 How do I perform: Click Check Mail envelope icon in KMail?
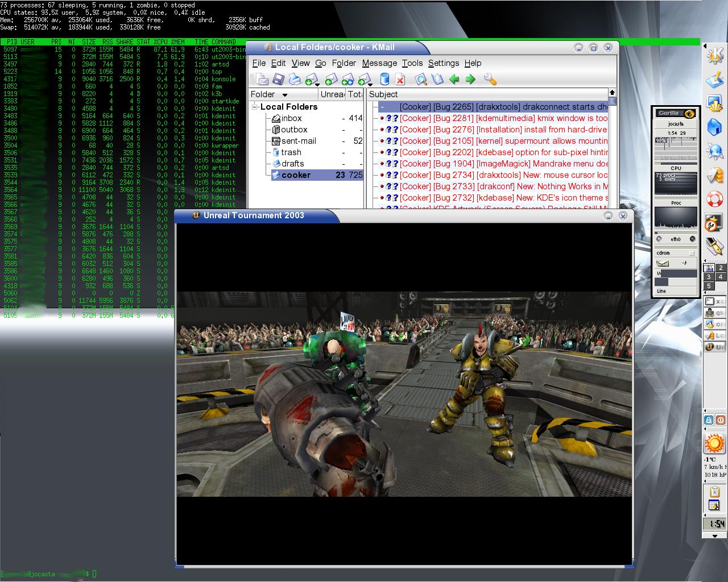pos(311,79)
